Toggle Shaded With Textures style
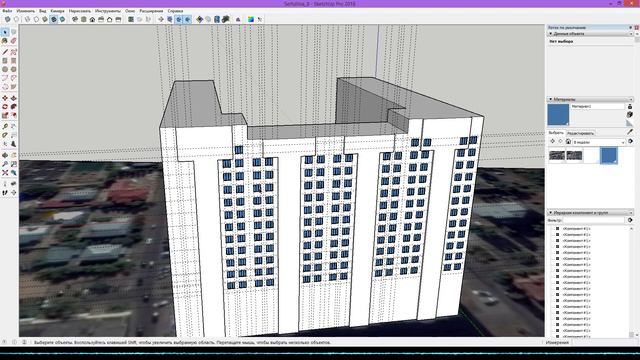This screenshot has width=640, height=360. click(54, 19)
